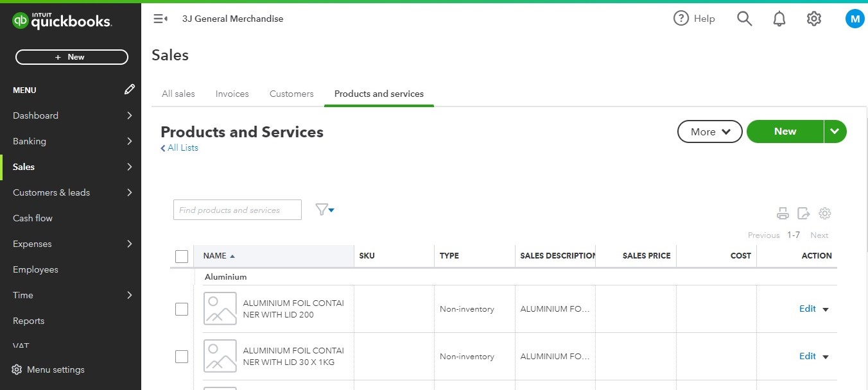Toggle the select-all checkbox in header
Image resolution: width=868 pixels, height=390 pixels.
[x=182, y=257]
